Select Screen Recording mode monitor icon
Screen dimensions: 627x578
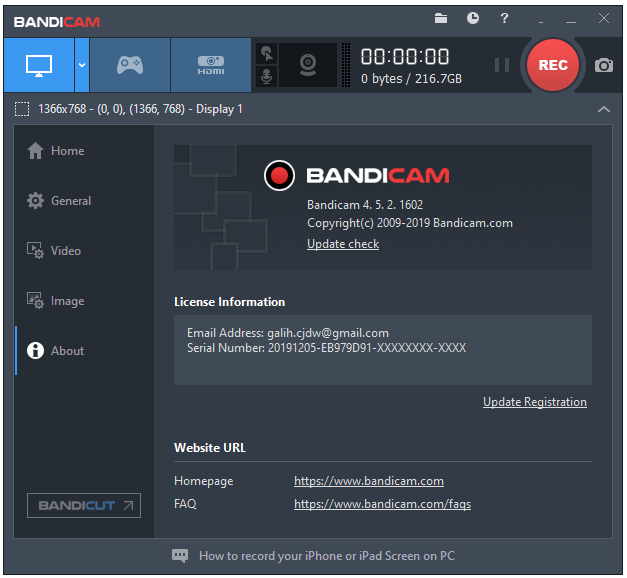tap(39, 65)
